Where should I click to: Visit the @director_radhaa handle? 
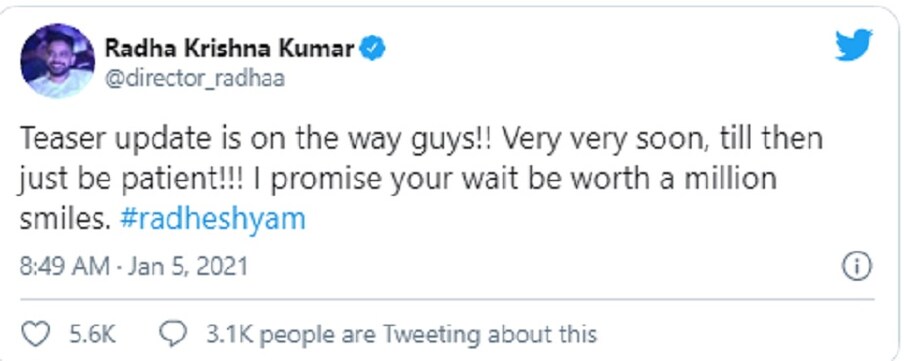point(194,78)
